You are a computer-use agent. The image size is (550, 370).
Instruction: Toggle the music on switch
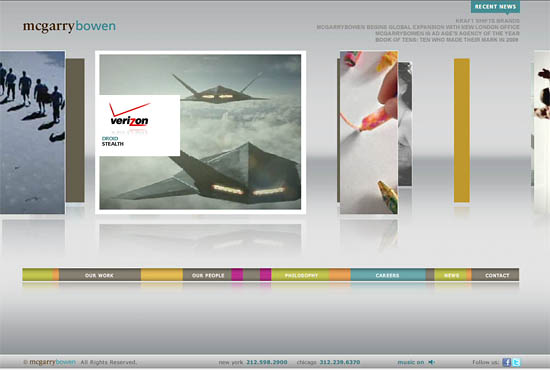tap(411, 362)
